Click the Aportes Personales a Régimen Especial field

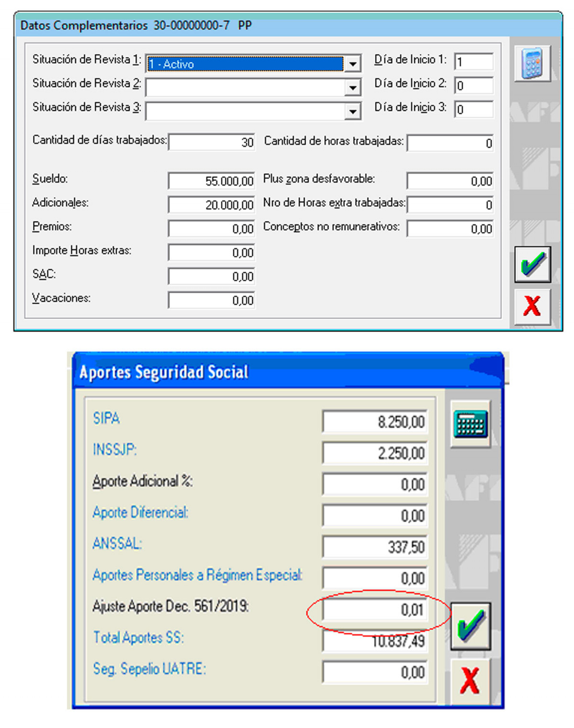[x=375, y=578]
